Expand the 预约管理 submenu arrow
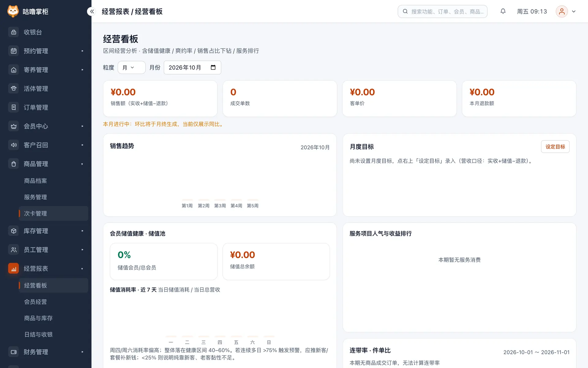The image size is (588, 368). (x=82, y=51)
